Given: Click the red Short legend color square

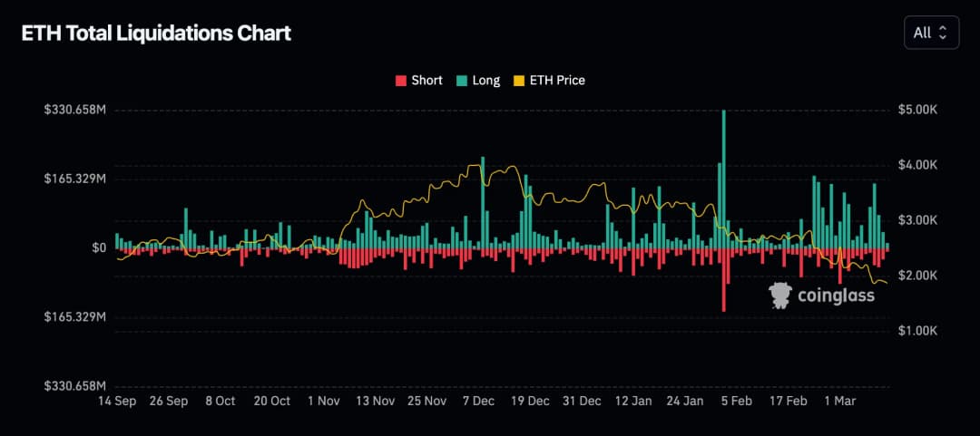Looking at the screenshot, I should 401,81.
